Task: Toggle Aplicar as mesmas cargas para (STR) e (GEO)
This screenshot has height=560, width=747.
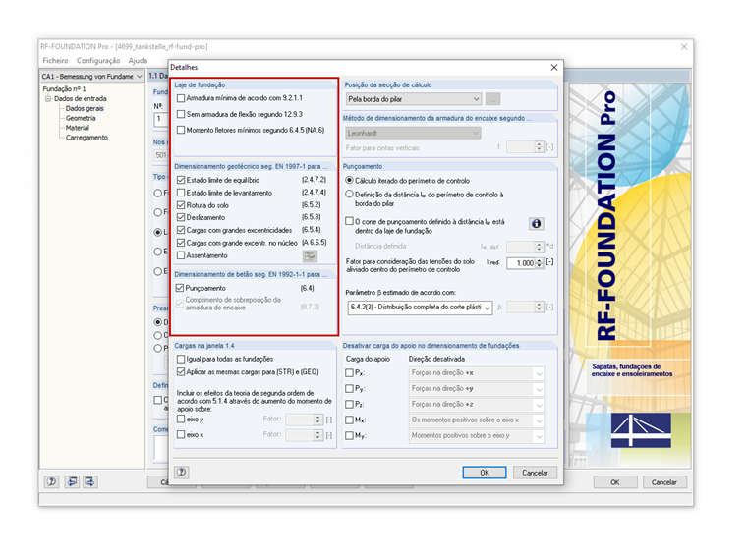Action: pos(181,372)
